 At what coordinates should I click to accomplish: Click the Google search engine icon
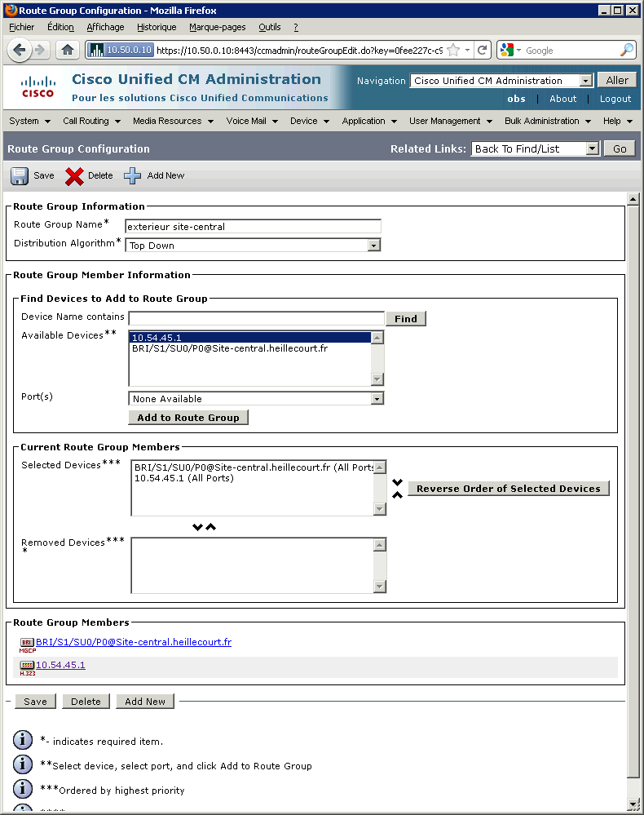click(507, 50)
